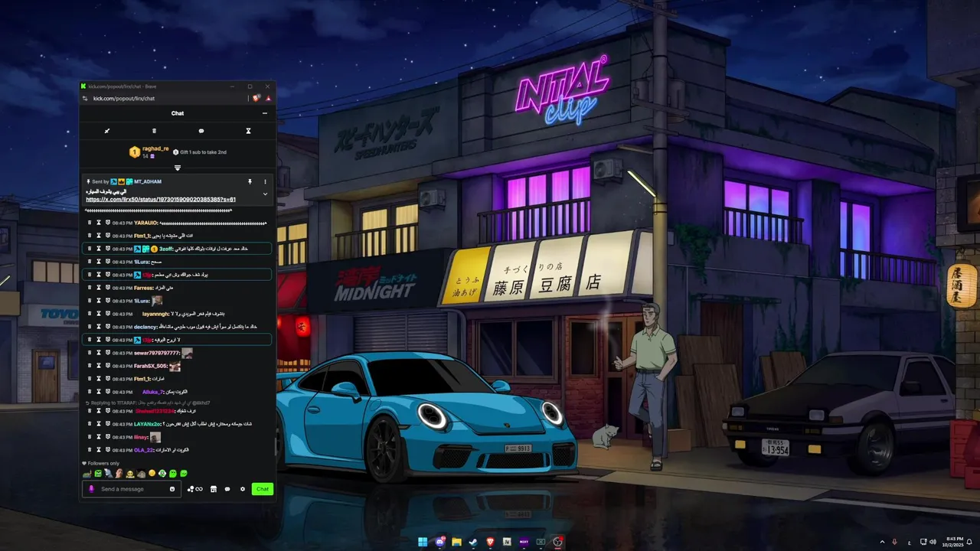The height and width of the screenshot is (551, 980).
Task: Open Brave Rewards triangle icon
Action: 268,98
